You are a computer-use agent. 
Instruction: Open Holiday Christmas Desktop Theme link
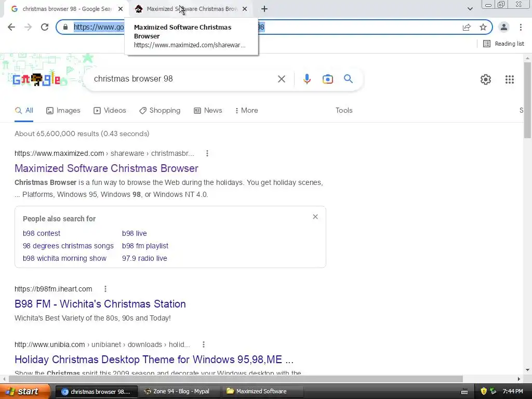click(x=154, y=360)
